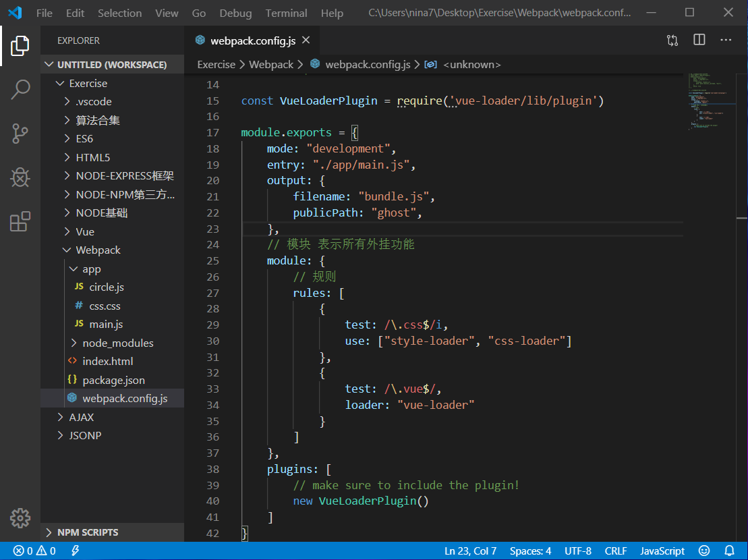Collapse the UNTITLED (WORKSPACE) section
The image size is (748, 560).
click(112, 64)
